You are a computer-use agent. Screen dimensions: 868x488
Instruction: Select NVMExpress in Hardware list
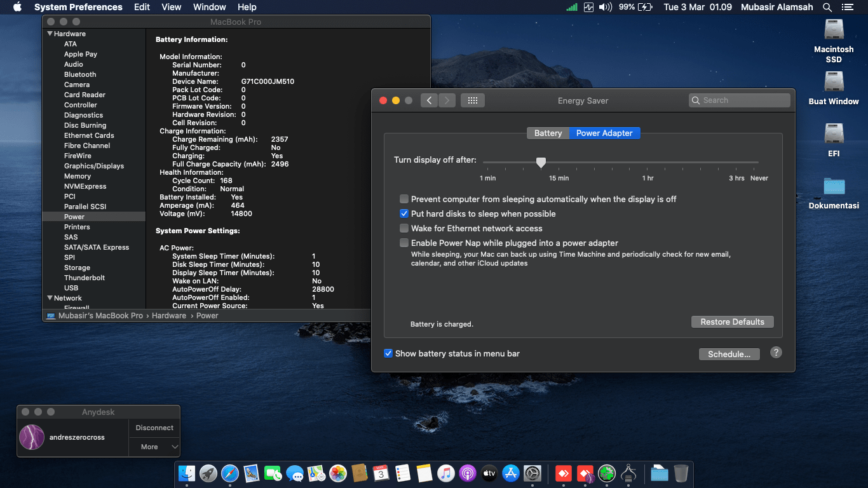tap(85, 186)
